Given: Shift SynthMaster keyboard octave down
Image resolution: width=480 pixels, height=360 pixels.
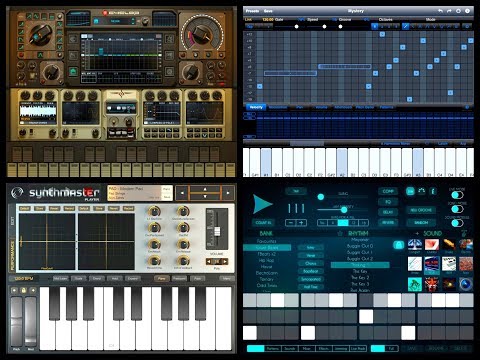Looking at the screenshot, I should tap(14, 290).
